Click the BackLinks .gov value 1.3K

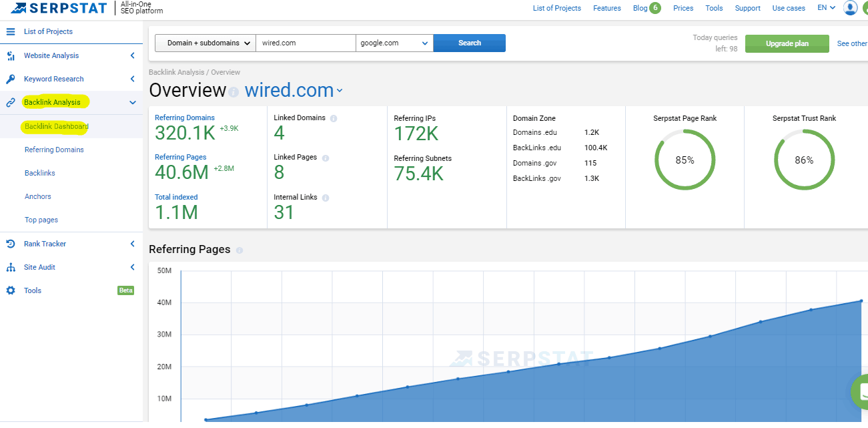tap(592, 178)
